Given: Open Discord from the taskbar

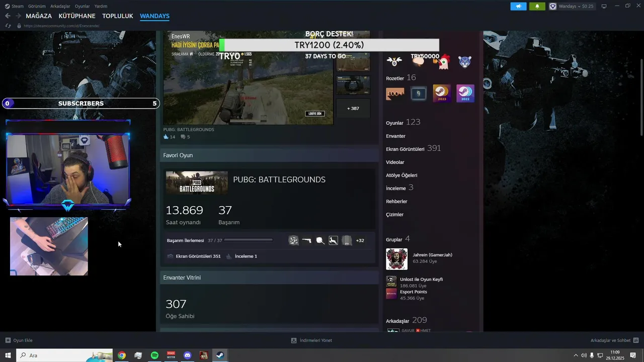Looking at the screenshot, I should [188, 355].
